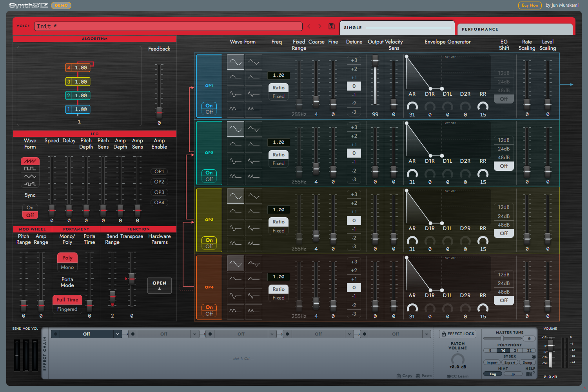Save the voice with the floppy disk icon
The image size is (588, 392).
click(331, 26)
